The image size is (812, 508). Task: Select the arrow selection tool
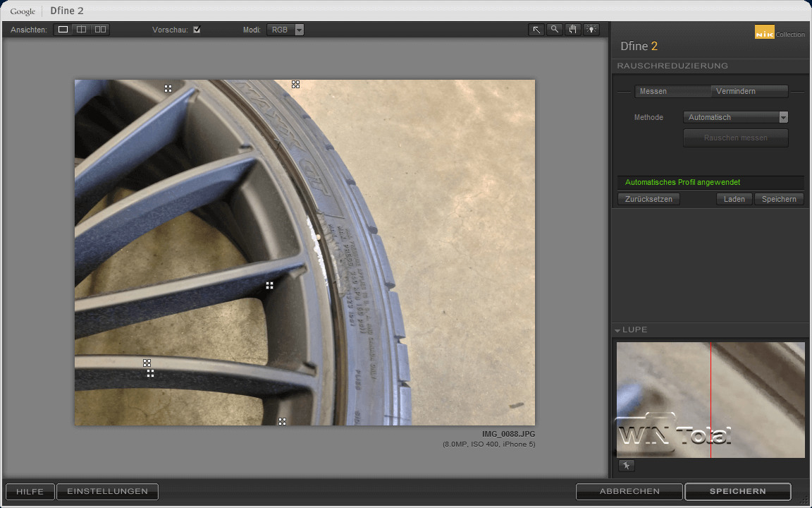coord(536,30)
